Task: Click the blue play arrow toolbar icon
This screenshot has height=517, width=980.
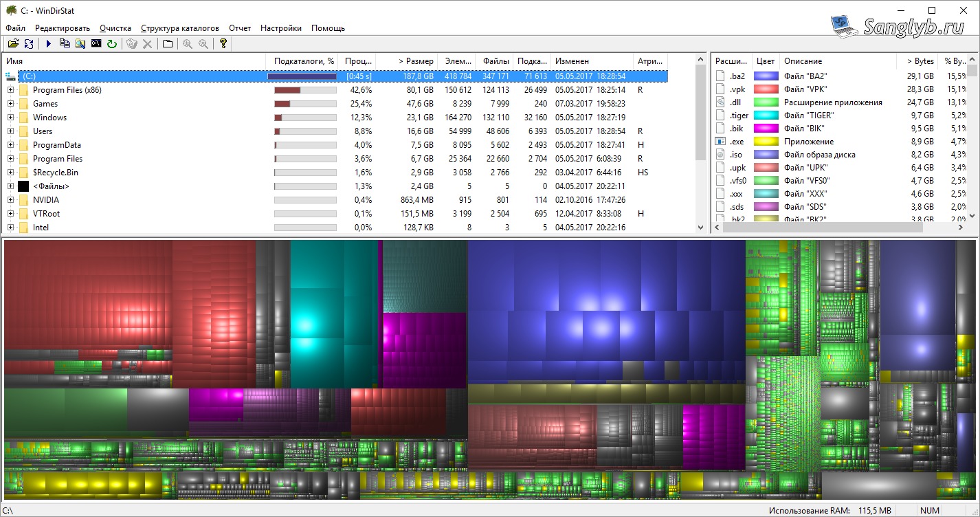Action: 49,44
